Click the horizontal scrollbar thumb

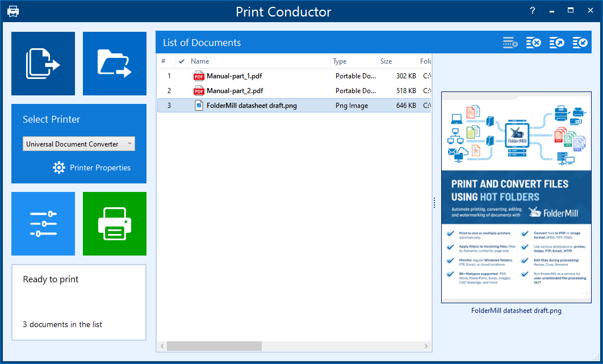pyautogui.click(x=214, y=346)
